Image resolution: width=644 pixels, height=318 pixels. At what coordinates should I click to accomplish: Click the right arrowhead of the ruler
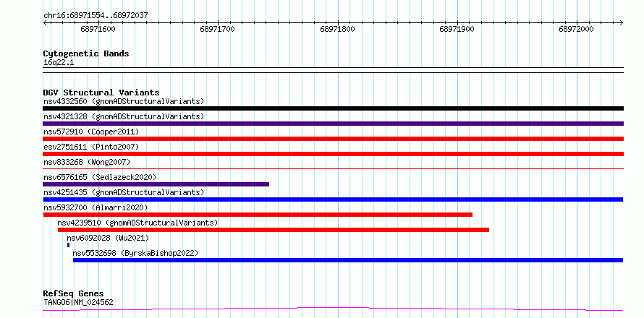621,23
